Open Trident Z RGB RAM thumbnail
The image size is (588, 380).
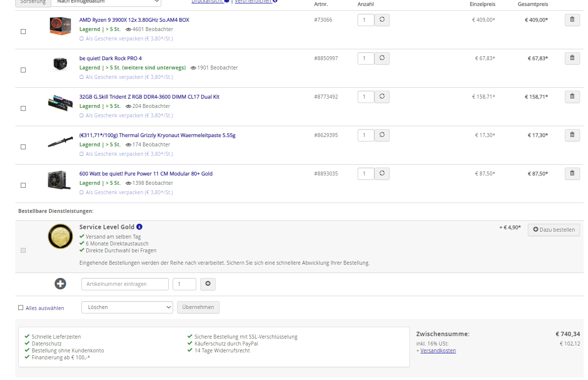[x=60, y=103]
